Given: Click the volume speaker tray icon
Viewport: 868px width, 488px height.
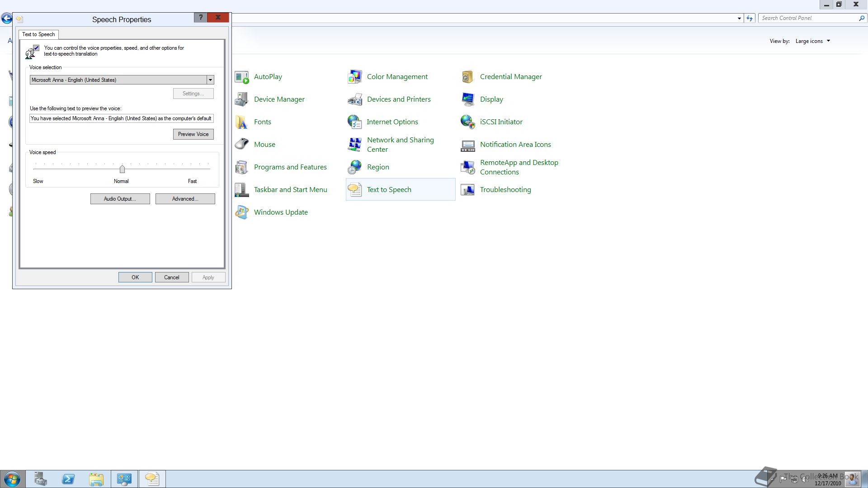Looking at the screenshot, I should click(805, 479).
